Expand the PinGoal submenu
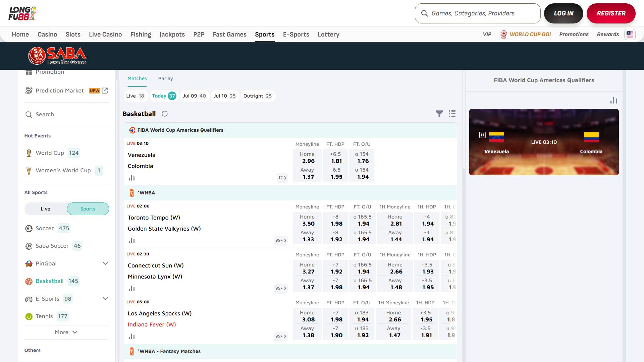Viewport: 644px width, 362px height. [105, 263]
